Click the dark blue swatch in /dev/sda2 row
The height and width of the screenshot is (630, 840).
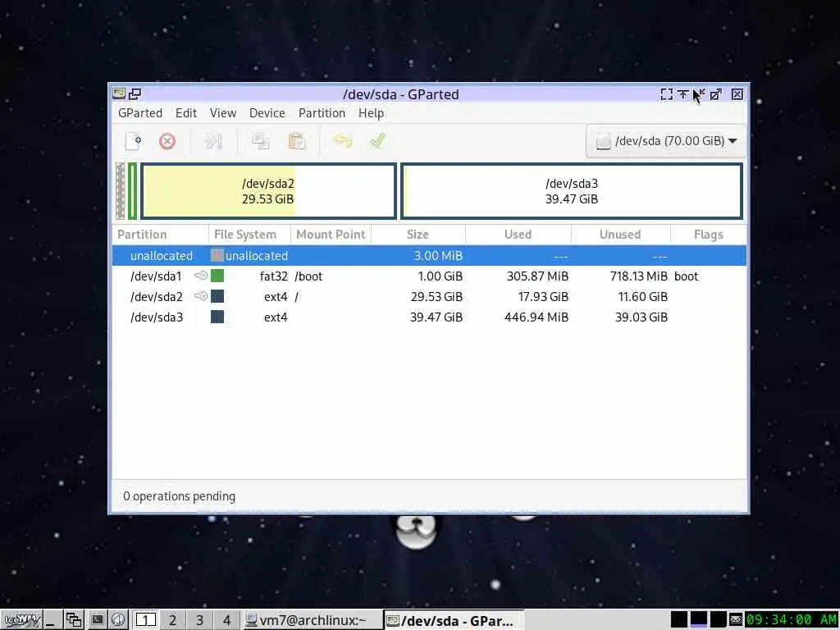click(217, 296)
